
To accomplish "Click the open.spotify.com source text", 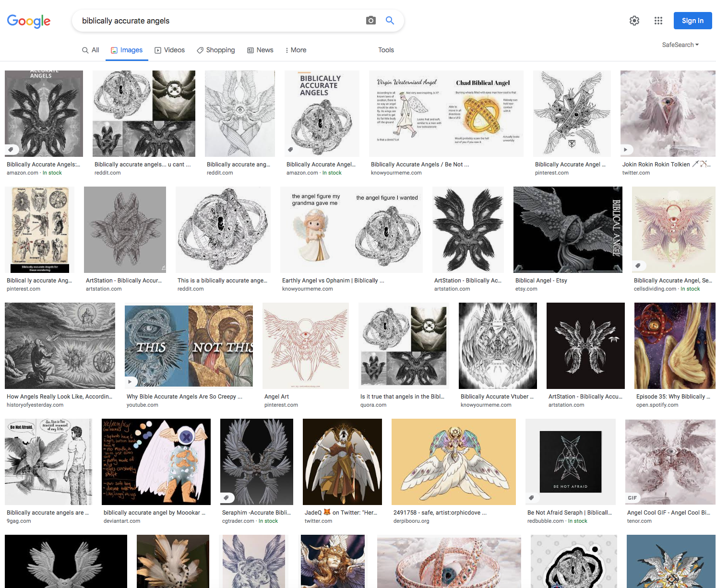I will [x=657, y=405].
